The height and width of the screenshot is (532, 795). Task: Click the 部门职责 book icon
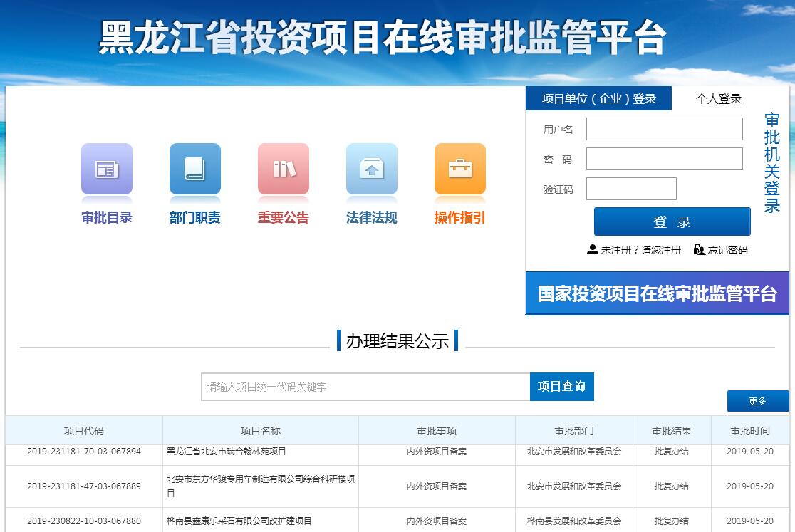point(195,169)
